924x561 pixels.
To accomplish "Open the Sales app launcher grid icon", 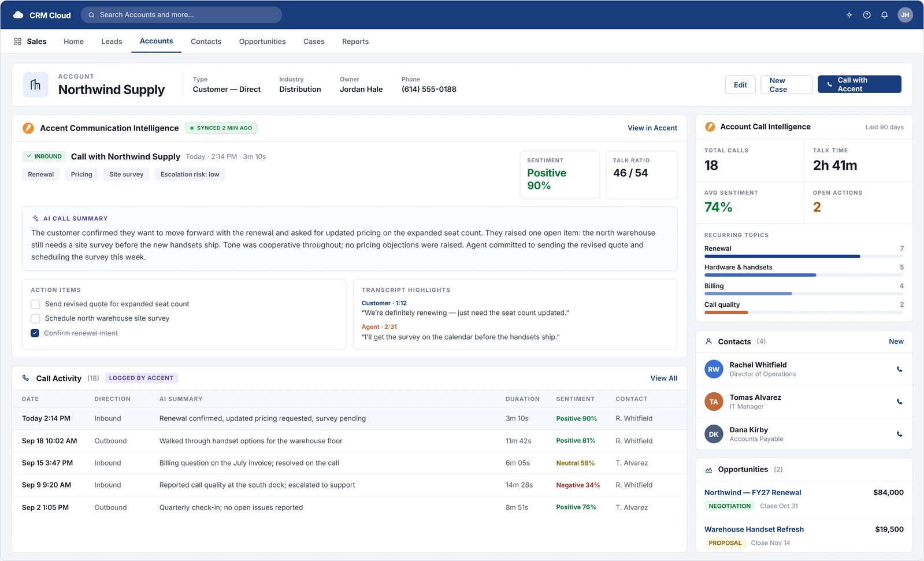I will (x=18, y=42).
